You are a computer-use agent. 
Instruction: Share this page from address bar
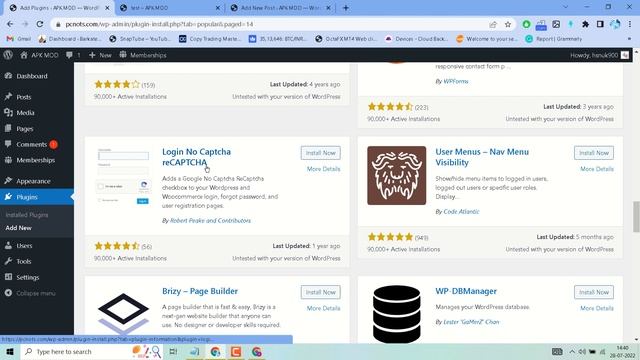pos(493,24)
